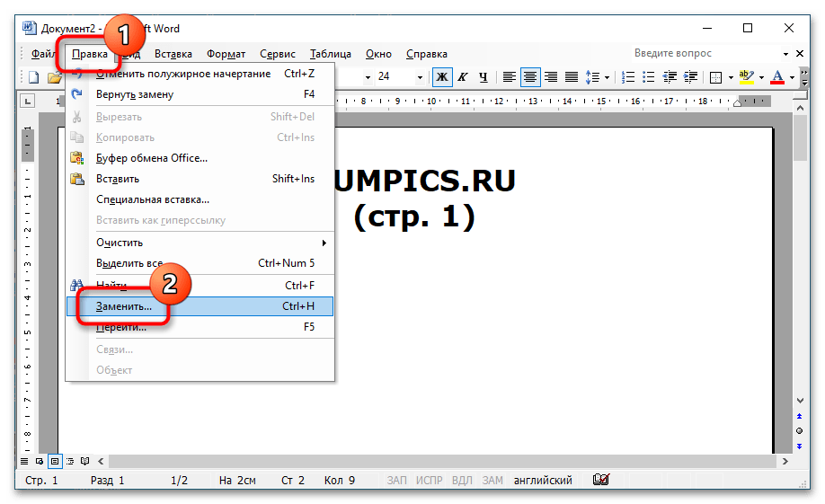825x504 pixels.
Task: Align text to the left
Action: click(x=509, y=77)
